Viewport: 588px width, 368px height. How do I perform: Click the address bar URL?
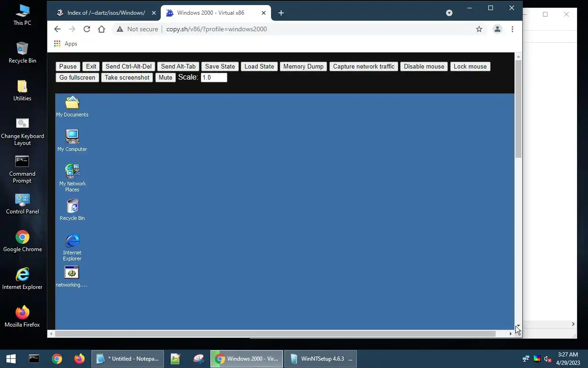pyautogui.click(x=216, y=29)
